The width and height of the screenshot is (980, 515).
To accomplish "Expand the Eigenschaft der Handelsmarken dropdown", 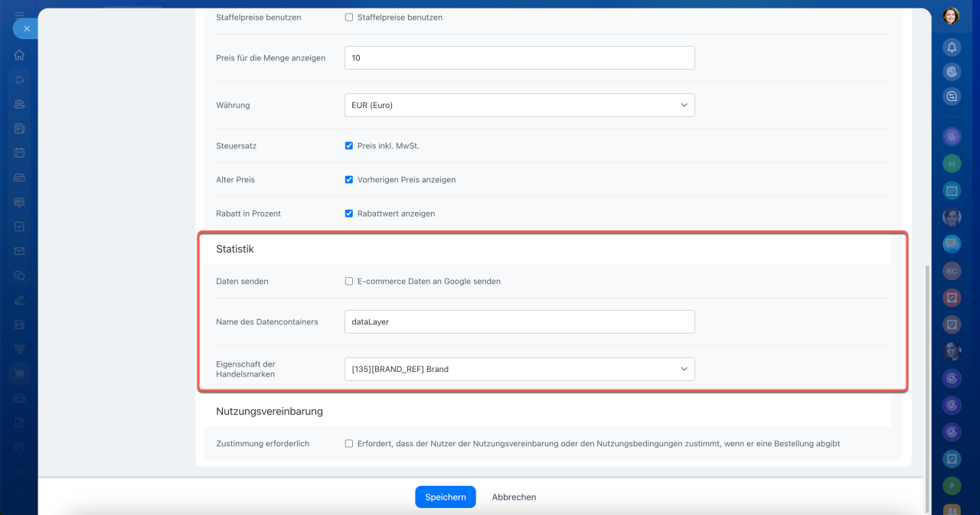I will coord(519,369).
